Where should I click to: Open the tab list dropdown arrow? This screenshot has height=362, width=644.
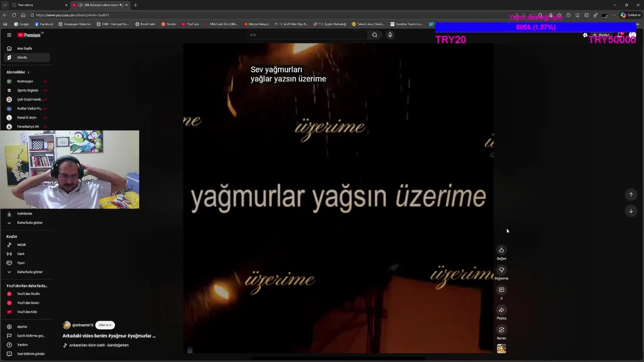pos(5,5)
